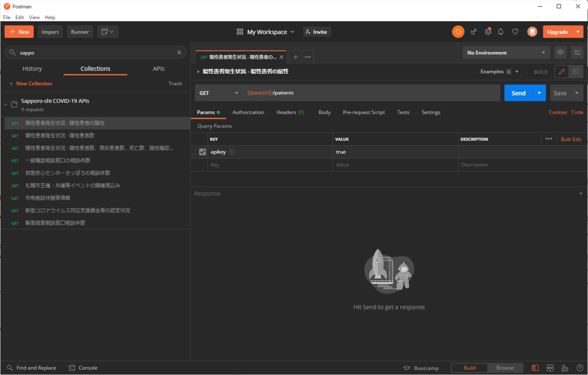Switch to the APIs sidebar tab
Viewport: 588px width, 375px height.
click(159, 69)
